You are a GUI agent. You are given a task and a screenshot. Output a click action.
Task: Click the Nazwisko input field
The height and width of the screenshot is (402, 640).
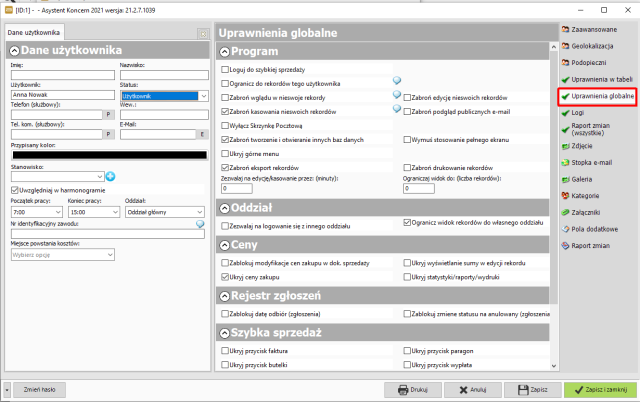(164, 75)
